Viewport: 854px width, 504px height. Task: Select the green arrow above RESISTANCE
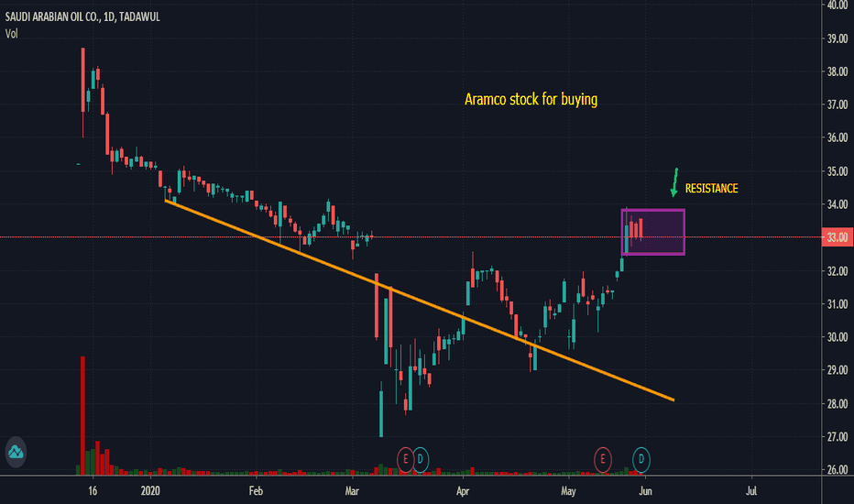[x=674, y=182]
